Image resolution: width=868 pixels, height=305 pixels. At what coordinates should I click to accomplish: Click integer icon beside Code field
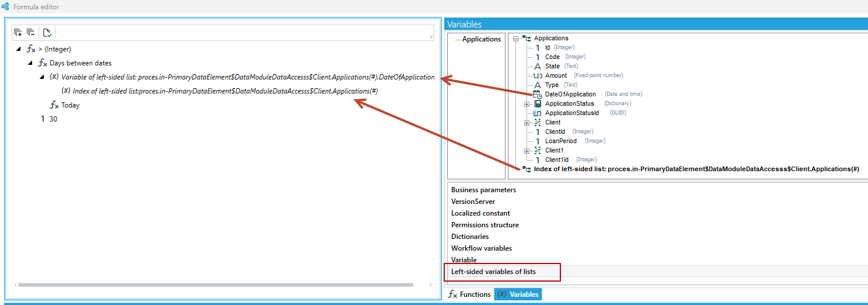538,57
